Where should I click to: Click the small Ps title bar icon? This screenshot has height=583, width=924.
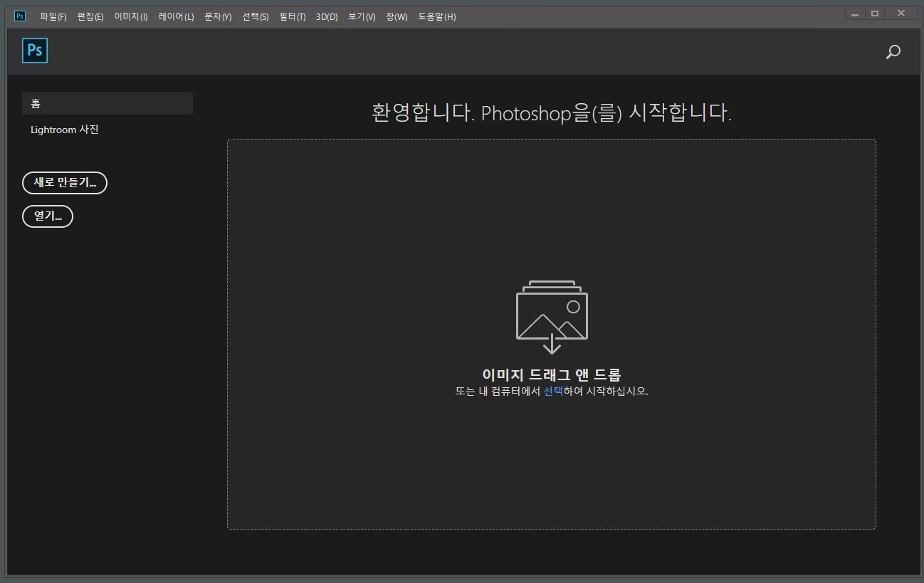(20, 16)
